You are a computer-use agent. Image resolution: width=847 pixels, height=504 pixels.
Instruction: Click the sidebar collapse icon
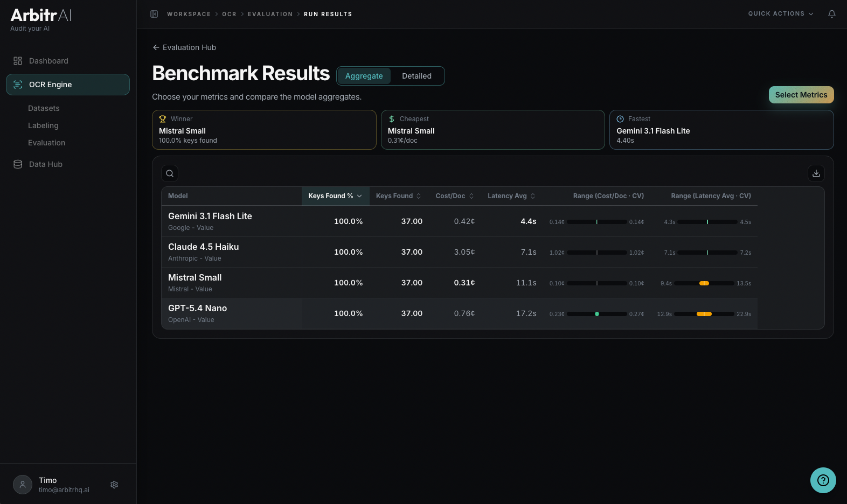[x=154, y=14]
